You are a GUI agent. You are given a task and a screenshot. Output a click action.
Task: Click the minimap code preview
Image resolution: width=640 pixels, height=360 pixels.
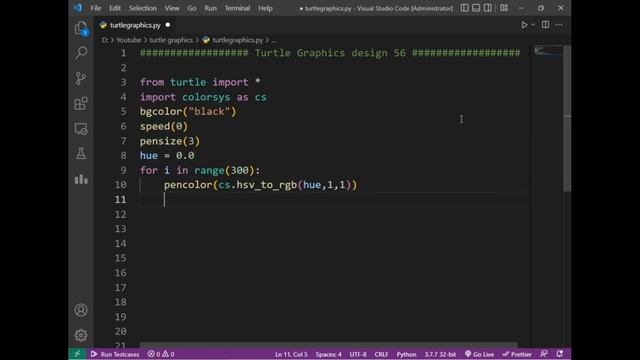pos(548,50)
